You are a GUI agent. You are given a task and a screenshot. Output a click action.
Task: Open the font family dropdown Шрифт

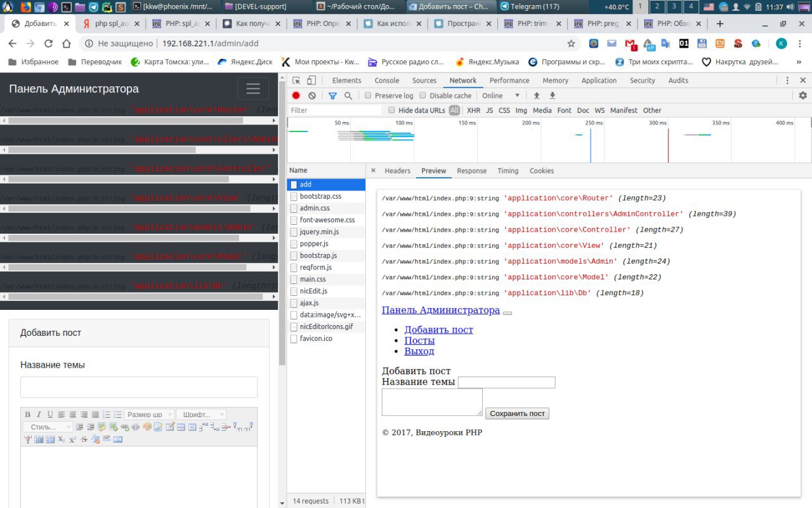200,415
